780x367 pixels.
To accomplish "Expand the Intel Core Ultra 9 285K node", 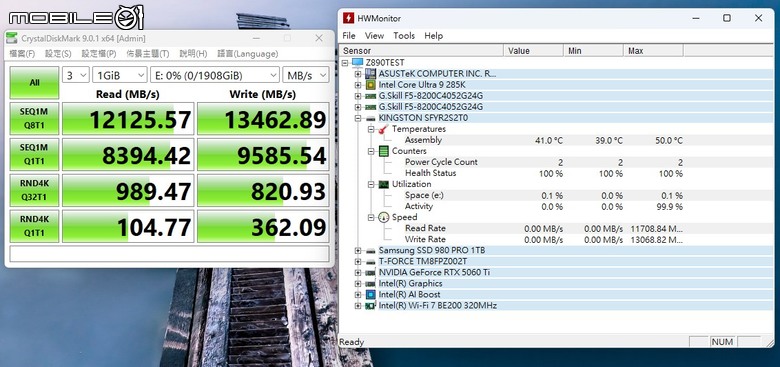I will pyautogui.click(x=358, y=85).
